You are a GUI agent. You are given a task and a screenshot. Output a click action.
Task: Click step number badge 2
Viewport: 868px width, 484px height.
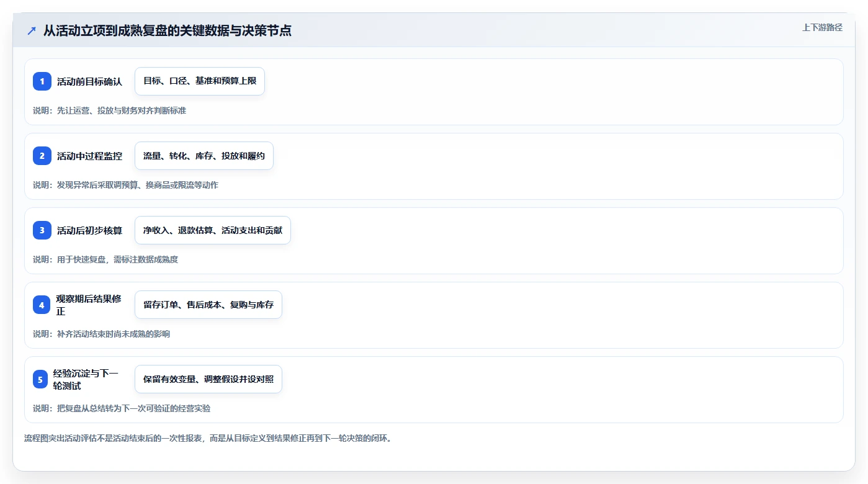coord(42,156)
